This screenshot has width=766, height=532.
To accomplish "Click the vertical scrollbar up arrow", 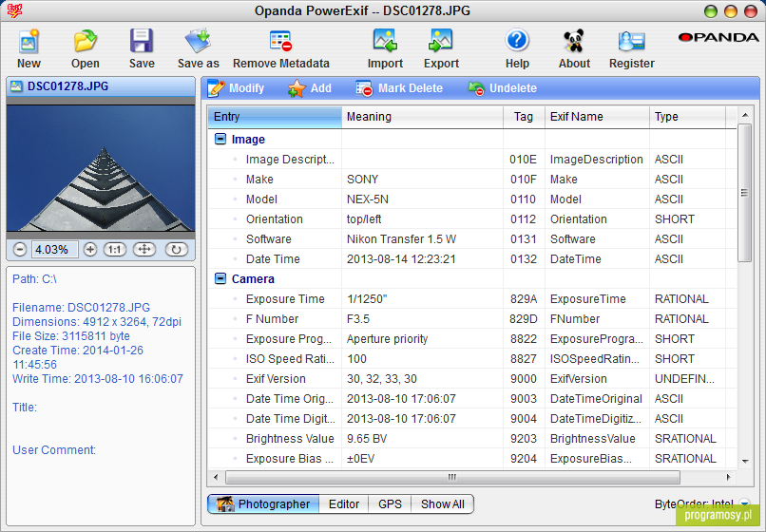I will pyautogui.click(x=744, y=115).
